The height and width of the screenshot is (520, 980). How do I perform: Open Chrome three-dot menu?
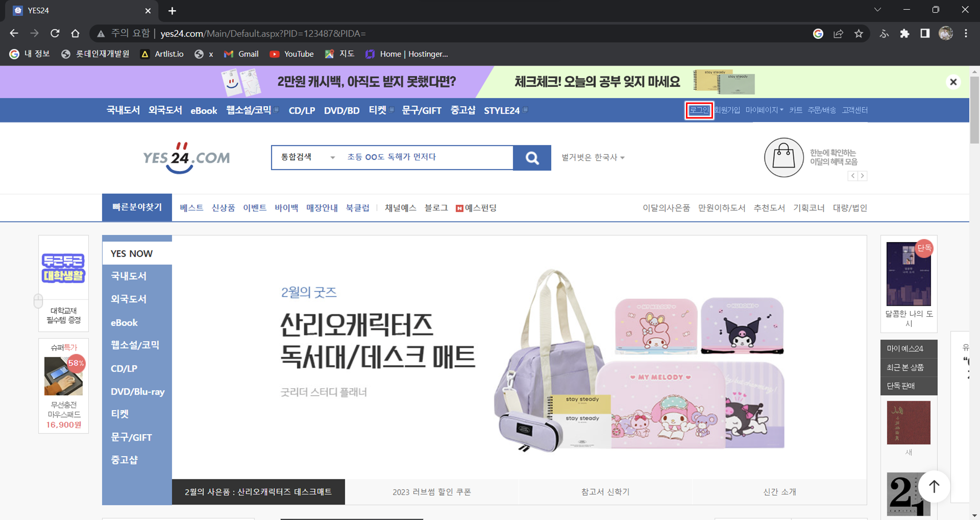point(966,33)
